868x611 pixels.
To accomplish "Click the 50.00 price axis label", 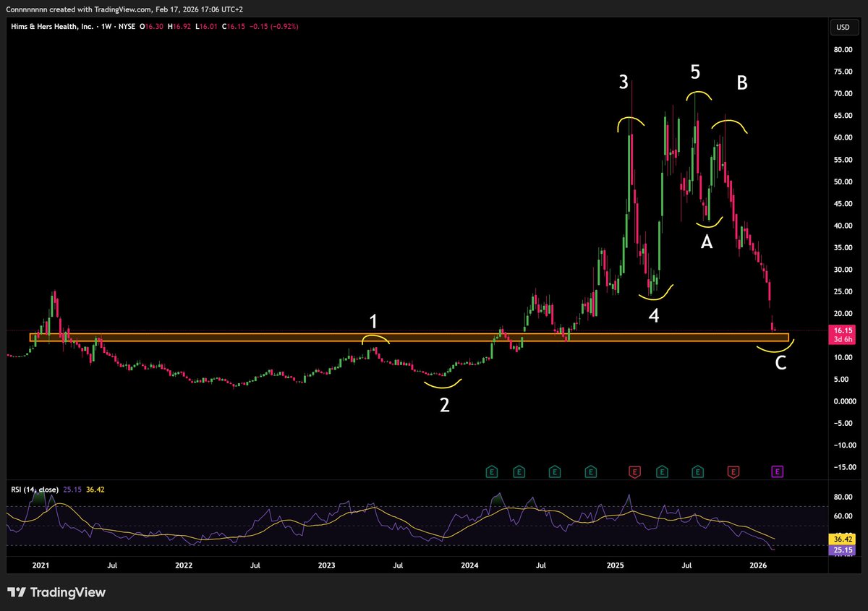I will 842,181.
